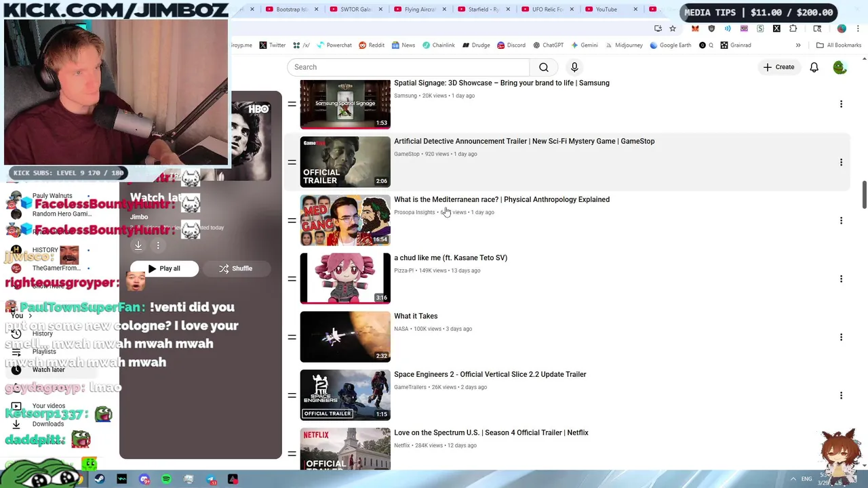Open the Mediterranean race video thumbnail

click(x=345, y=220)
